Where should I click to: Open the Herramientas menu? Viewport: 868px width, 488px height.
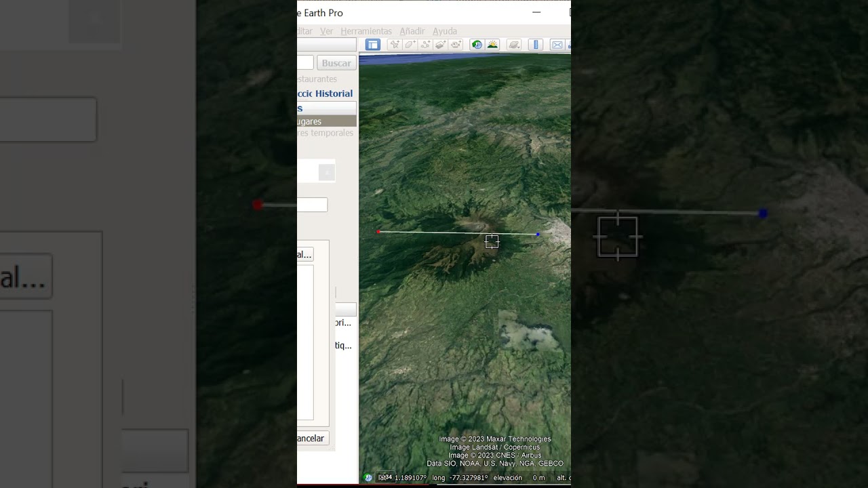pyautogui.click(x=366, y=31)
